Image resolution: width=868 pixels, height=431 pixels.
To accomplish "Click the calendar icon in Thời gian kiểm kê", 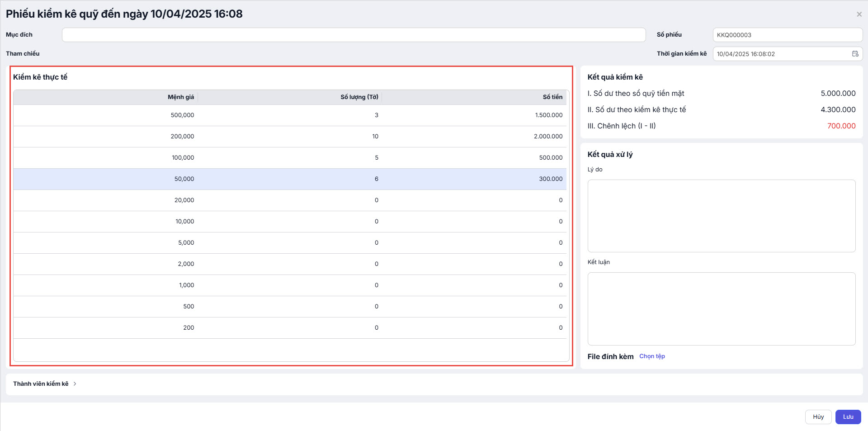I will pyautogui.click(x=855, y=54).
